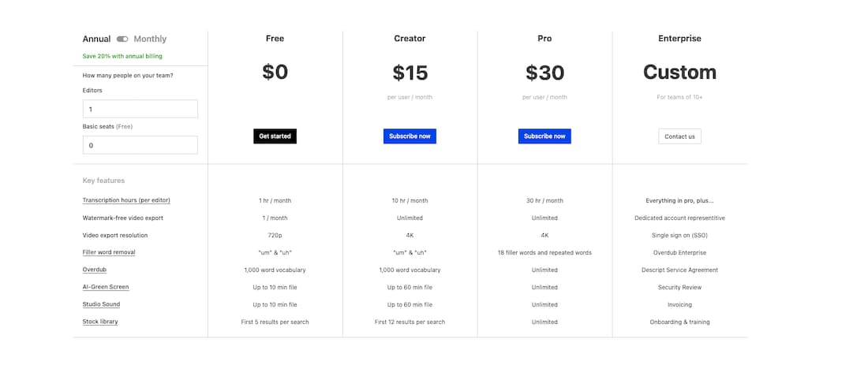
Task: Click the Overdub feature link
Action: click(x=95, y=270)
